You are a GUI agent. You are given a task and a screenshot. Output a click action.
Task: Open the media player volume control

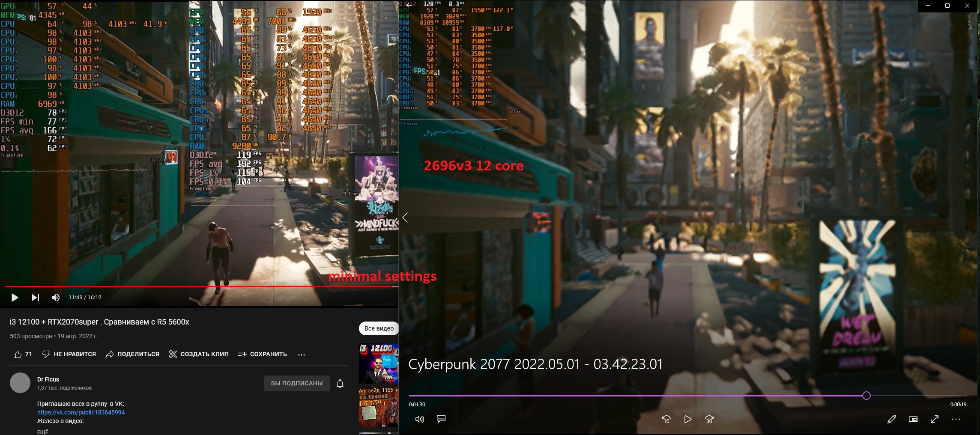(420, 419)
